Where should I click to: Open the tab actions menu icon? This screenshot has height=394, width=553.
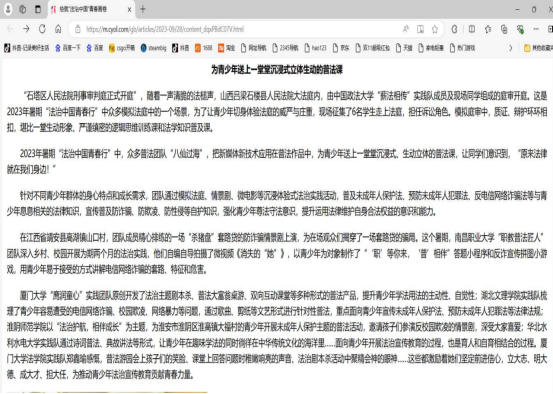tap(38, 9)
